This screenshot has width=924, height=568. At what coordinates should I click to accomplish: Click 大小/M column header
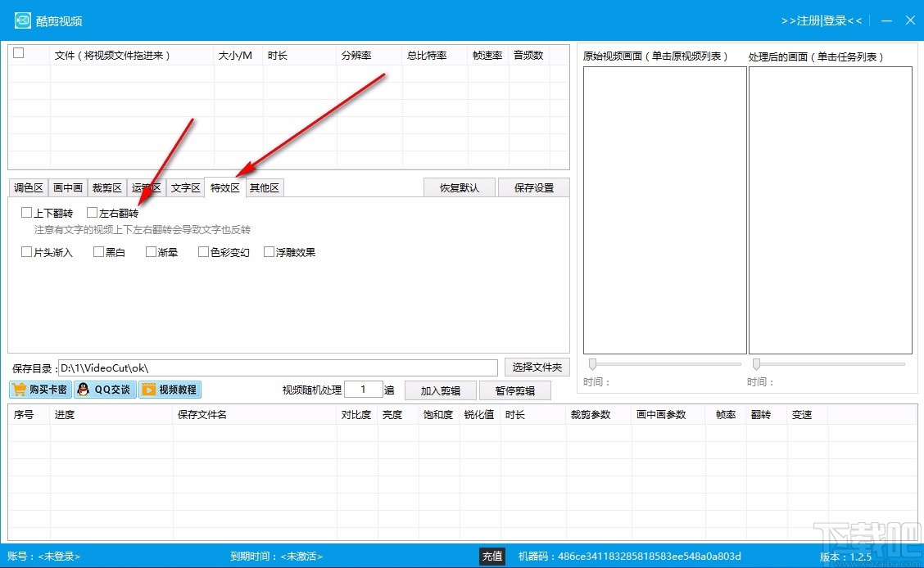tap(238, 56)
